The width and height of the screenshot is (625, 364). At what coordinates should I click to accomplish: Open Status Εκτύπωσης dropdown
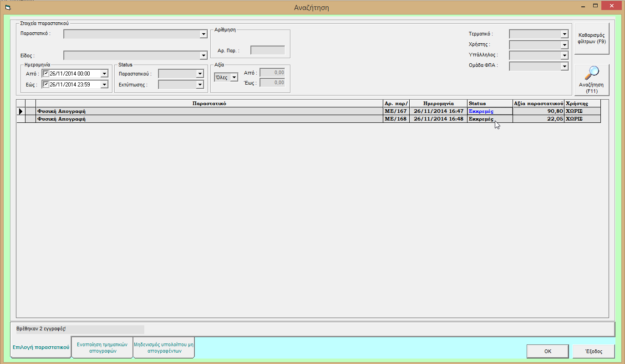tap(199, 85)
